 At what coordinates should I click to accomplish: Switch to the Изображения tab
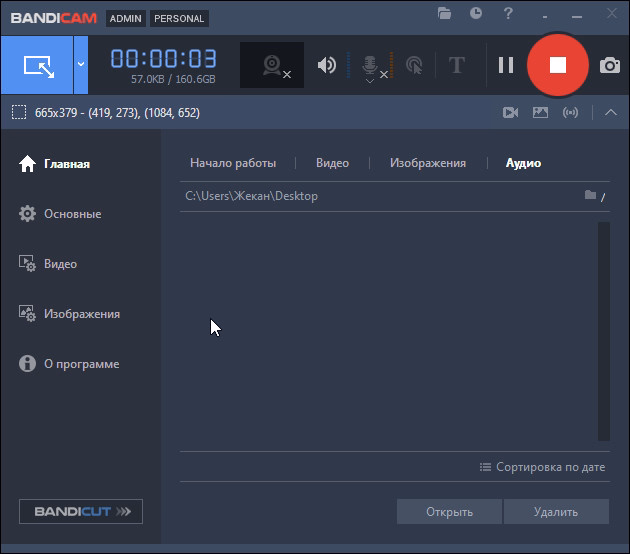pos(427,163)
